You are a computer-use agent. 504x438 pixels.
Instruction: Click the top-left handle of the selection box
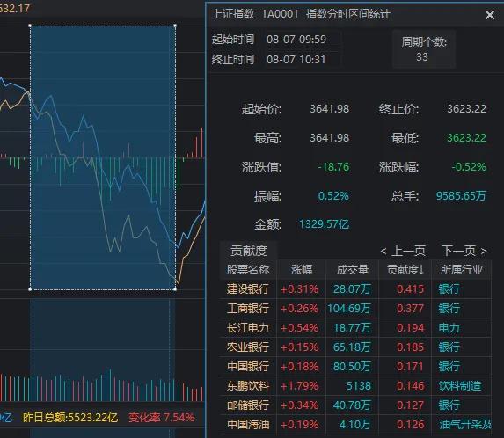30,26
